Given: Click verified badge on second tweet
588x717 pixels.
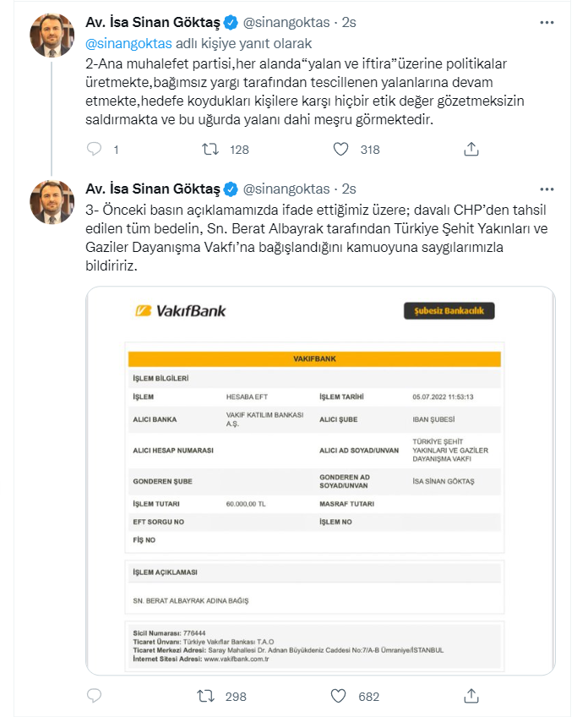Looking at the screenshot, I should tap(229, 188).
